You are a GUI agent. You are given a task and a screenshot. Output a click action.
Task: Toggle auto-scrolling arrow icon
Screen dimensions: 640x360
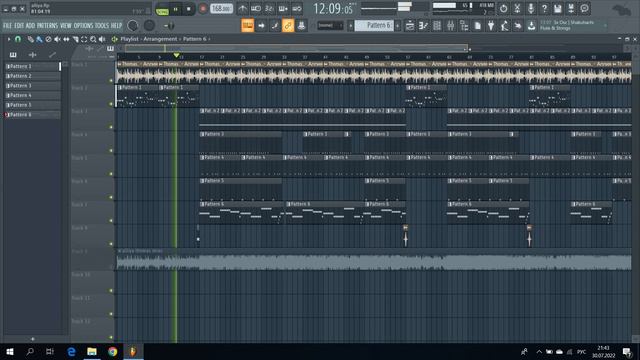point(261,26)
